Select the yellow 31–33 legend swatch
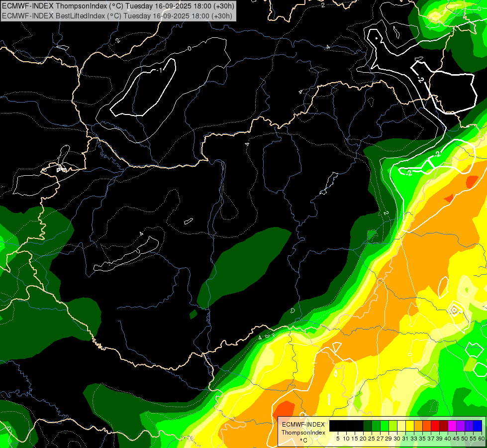 pyautogui.click(x=410, y=426)
